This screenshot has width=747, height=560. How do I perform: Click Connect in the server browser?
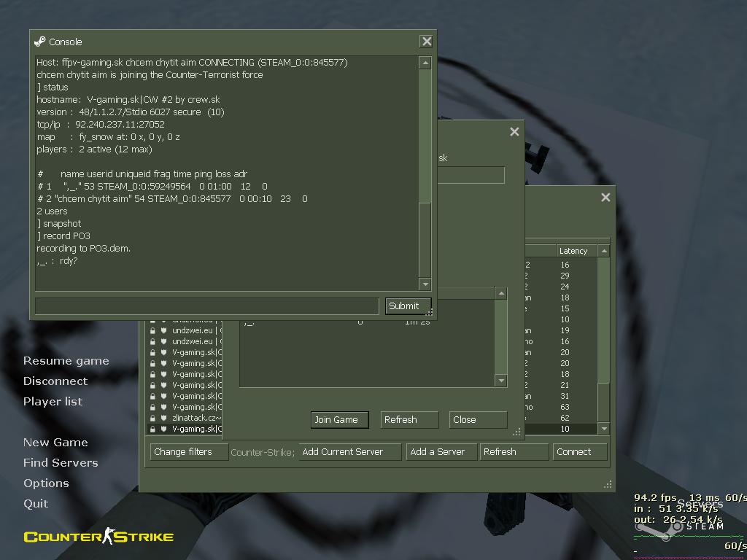coord(580,452)
